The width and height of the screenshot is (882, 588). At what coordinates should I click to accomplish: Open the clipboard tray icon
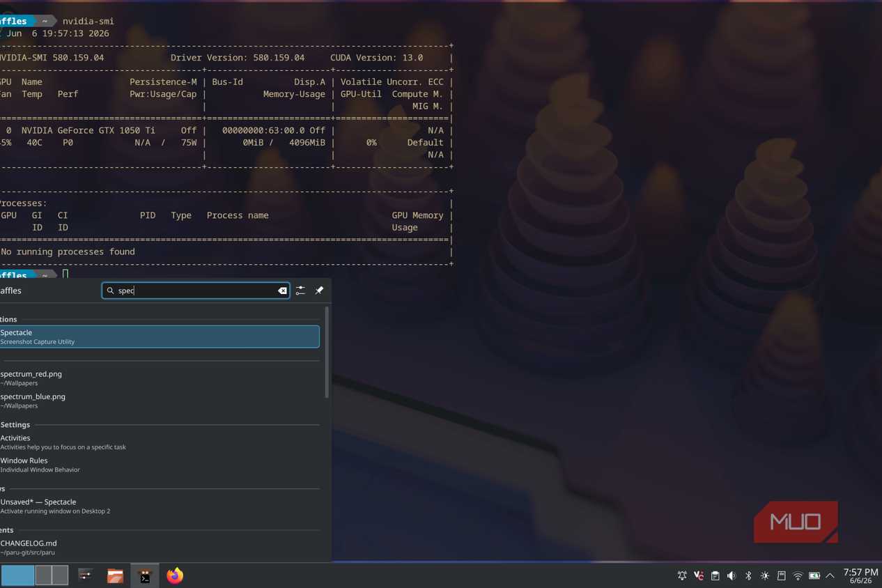pos(715,576)
